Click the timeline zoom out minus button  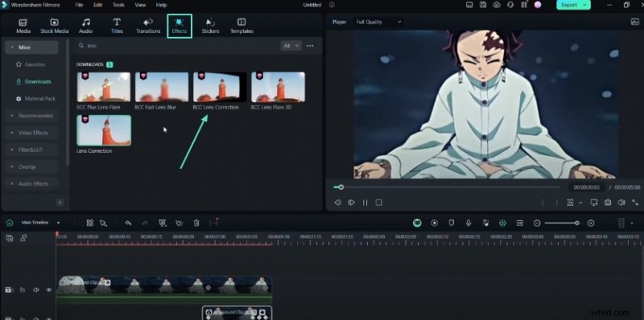point(537,224)
